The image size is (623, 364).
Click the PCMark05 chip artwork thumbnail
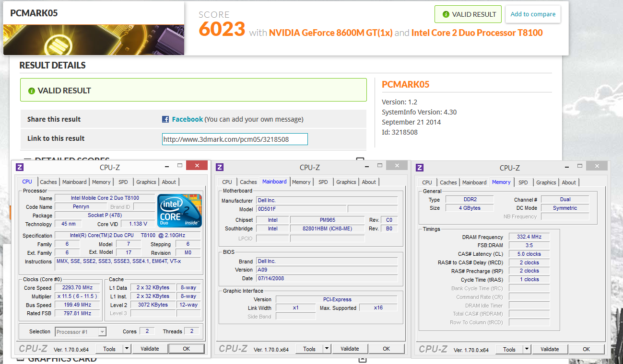(94, 40)
